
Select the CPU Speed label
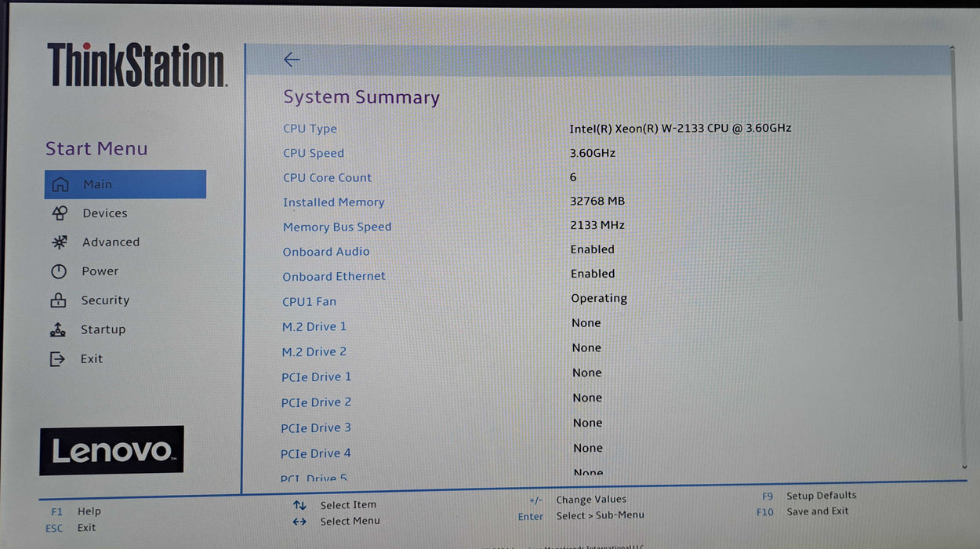tap(314, 153)
